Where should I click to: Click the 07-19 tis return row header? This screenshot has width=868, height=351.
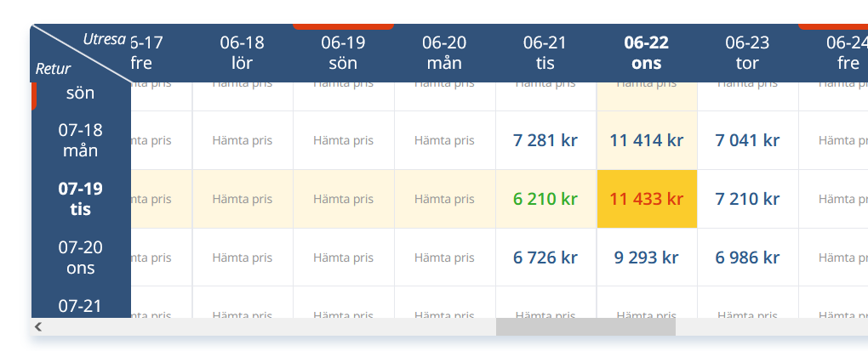(81, 199)
